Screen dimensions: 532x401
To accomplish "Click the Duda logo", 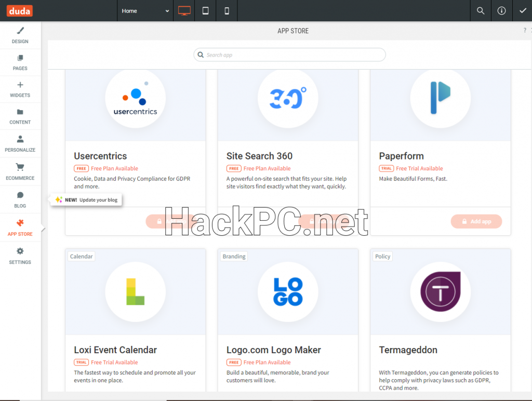I will coord(19,11).
